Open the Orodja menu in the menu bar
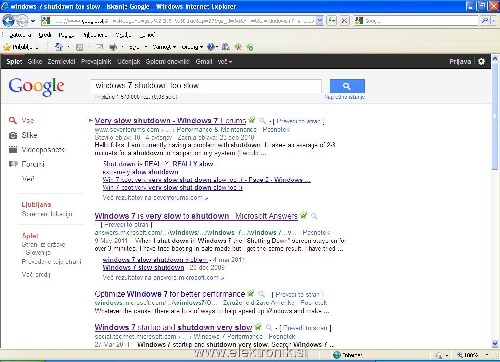This screenshot has height=362, width=500. 123,35
